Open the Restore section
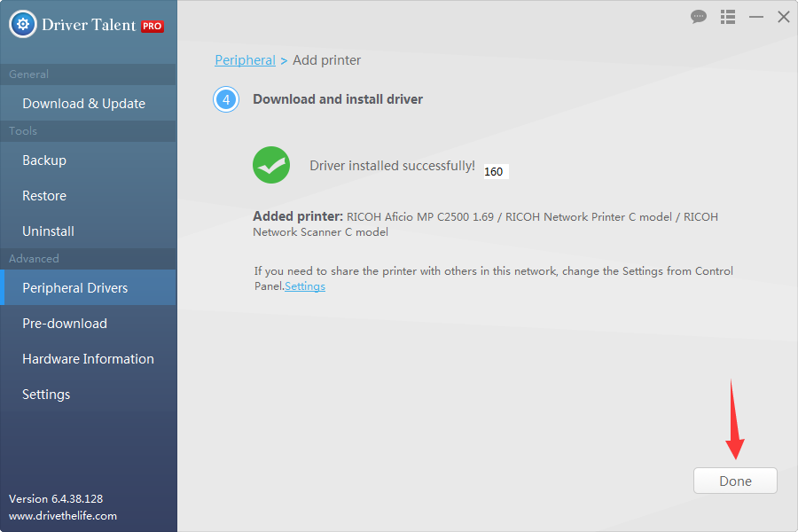Image resolution: width=798 pixels, height=532 pixels. pos(89,195)
